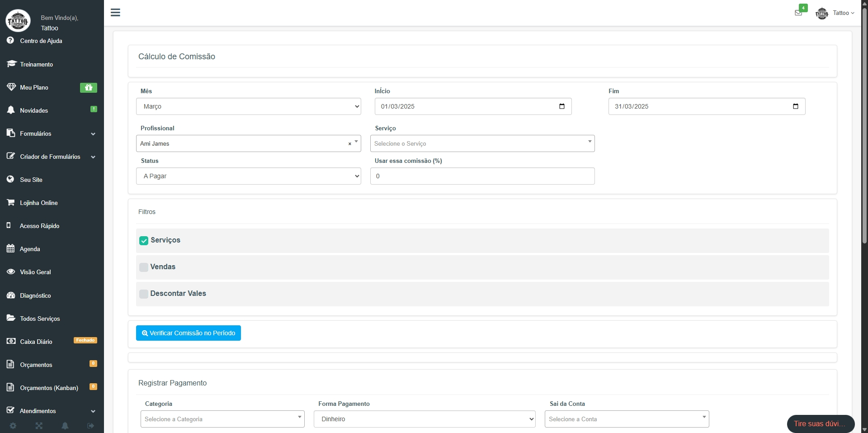Screen dimensions: 868x433
Task: Toggle the hamburger menu icon
Action: tap(115, 13)
